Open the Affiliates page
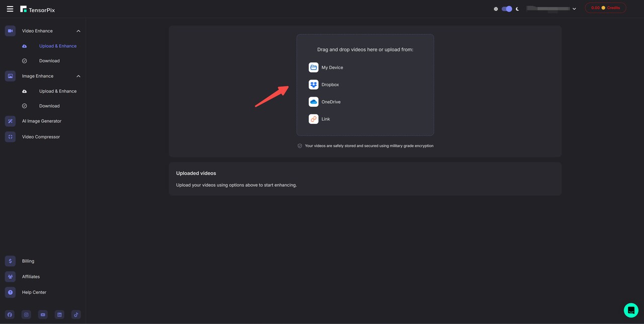The width and height of the screenshot is (644, 324). click(x=31, y=277)
